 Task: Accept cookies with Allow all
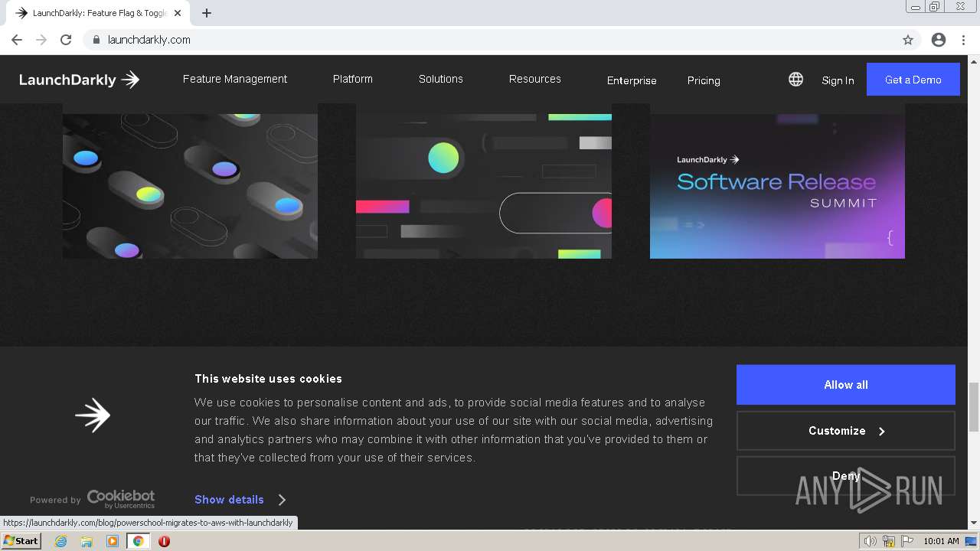tap(846, 385)
